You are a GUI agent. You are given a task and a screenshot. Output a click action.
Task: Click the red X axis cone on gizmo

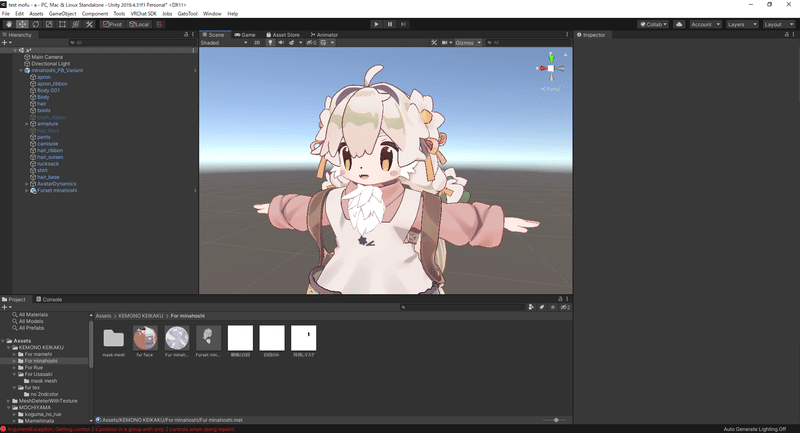pos(543,68)
